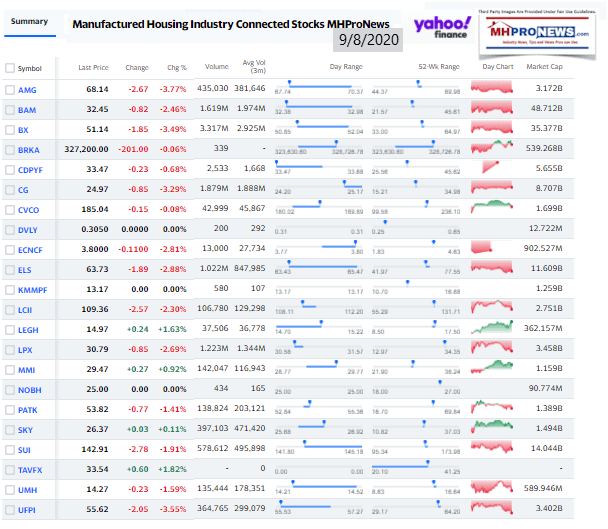Open the Yahoo Finance logo
Viewport: 608px width, 529px height.
(442, 27)
